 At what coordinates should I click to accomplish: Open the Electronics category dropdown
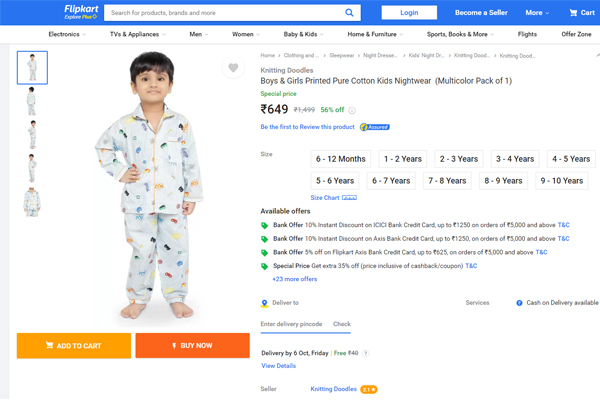point(67,34)
